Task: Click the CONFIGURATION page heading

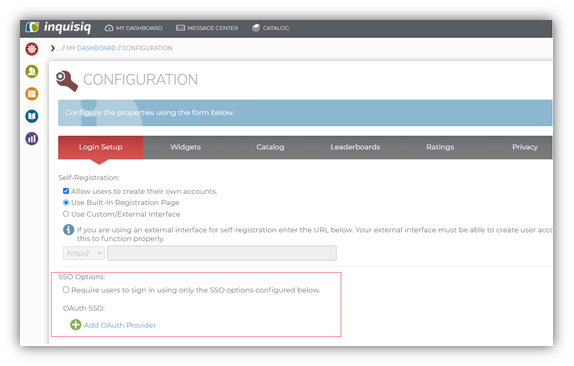Action: [141, 80]
